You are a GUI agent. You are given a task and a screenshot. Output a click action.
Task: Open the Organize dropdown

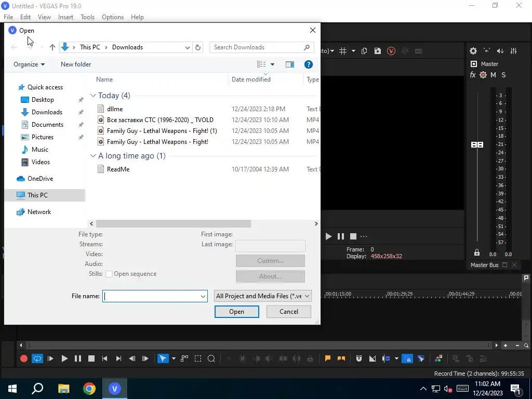(29, 64)
